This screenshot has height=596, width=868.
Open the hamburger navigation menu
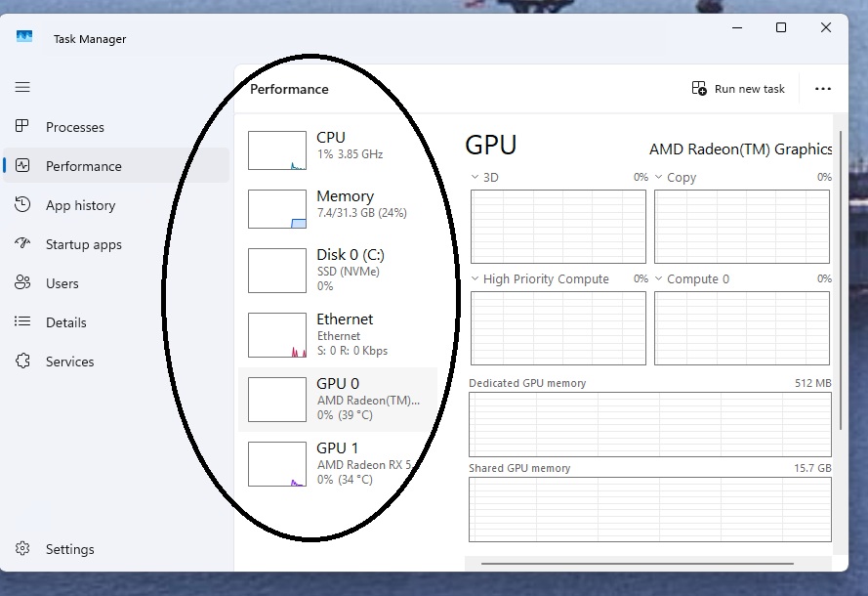point(22,87)
